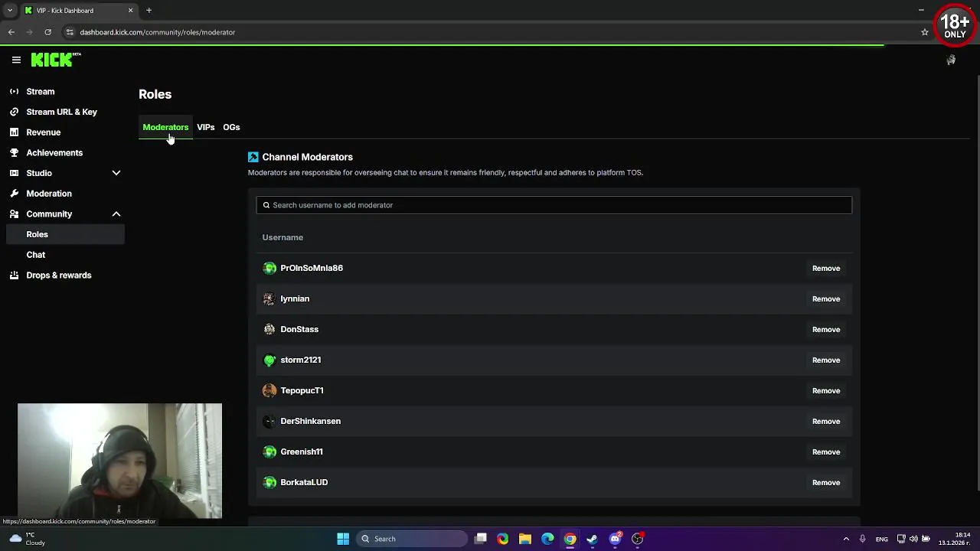Collapse the Community section chevron
Screen dimensions: 980x551
[116, 214]
